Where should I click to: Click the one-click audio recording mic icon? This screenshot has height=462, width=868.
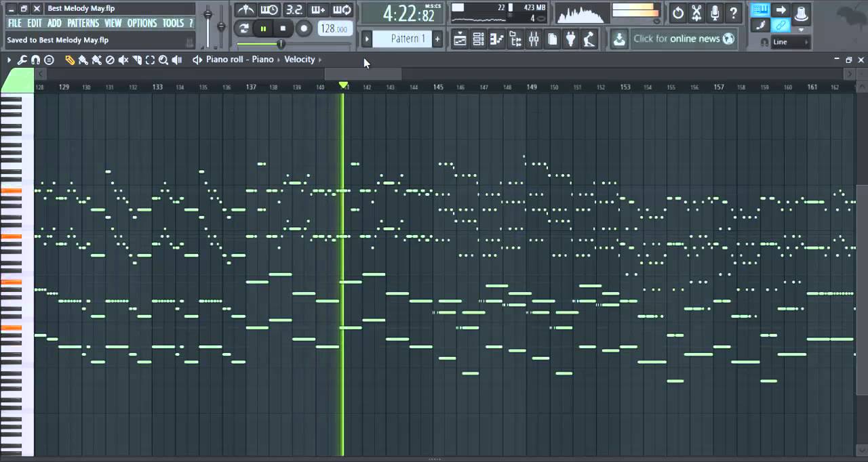[715, 12]
